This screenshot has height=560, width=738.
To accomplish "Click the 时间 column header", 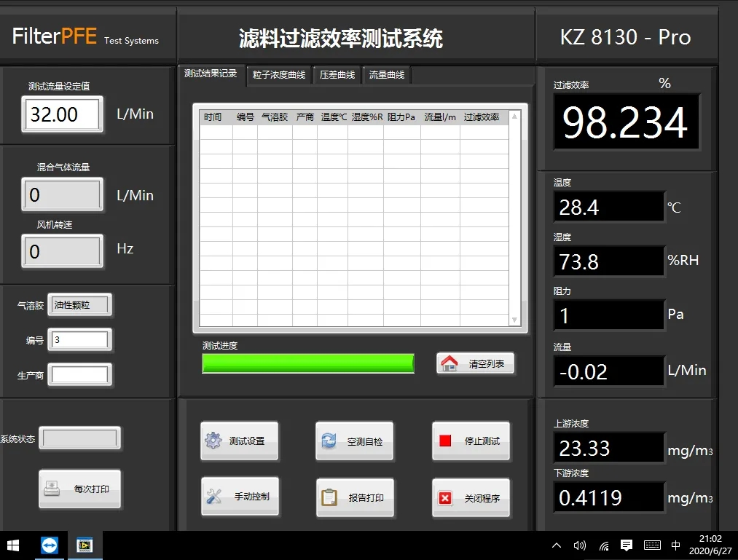I will pyautogui.click(x=216, y=117).
